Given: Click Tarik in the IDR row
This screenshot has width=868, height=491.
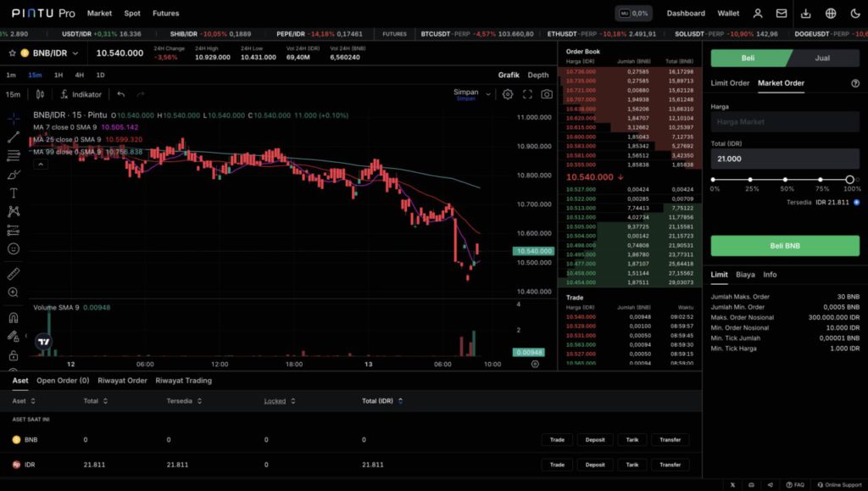Looking at the screenshot, I should pos(632,465).
